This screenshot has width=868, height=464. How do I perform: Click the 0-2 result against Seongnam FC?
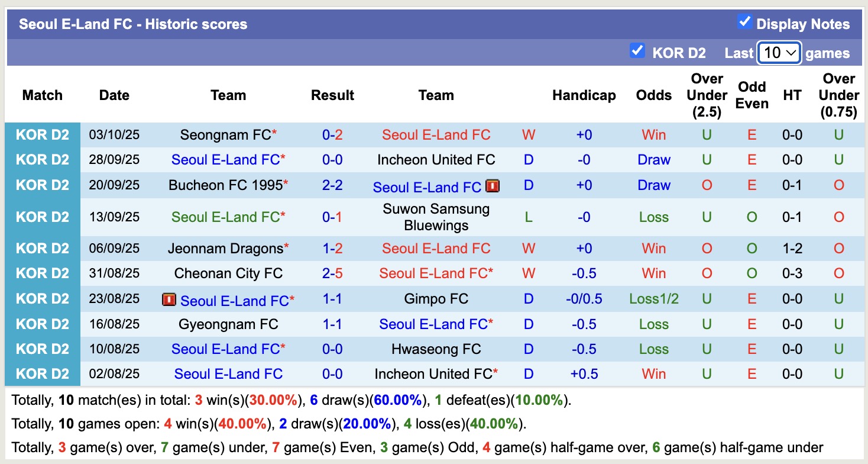coord(332,135)
